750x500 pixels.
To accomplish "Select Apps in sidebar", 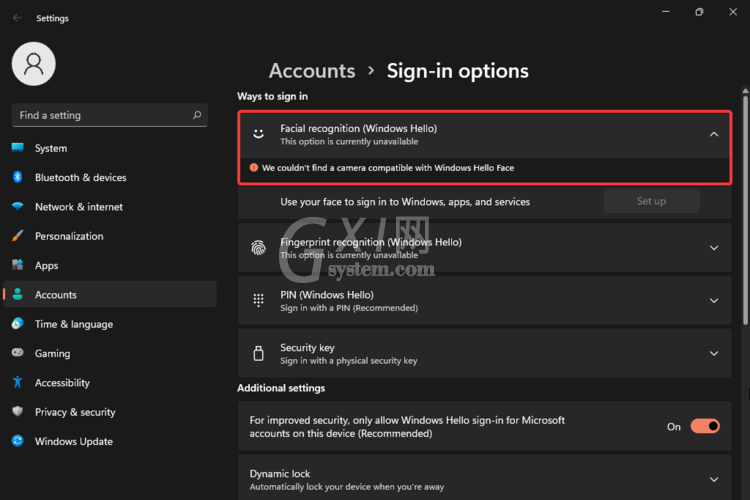I will click(x=110, y=265).
